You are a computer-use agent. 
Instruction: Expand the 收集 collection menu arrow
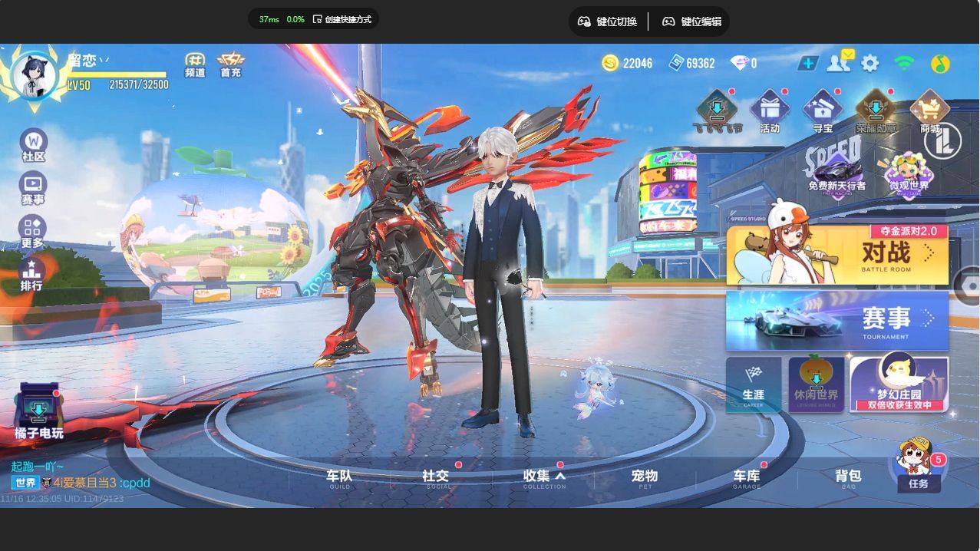coord(561,476)
